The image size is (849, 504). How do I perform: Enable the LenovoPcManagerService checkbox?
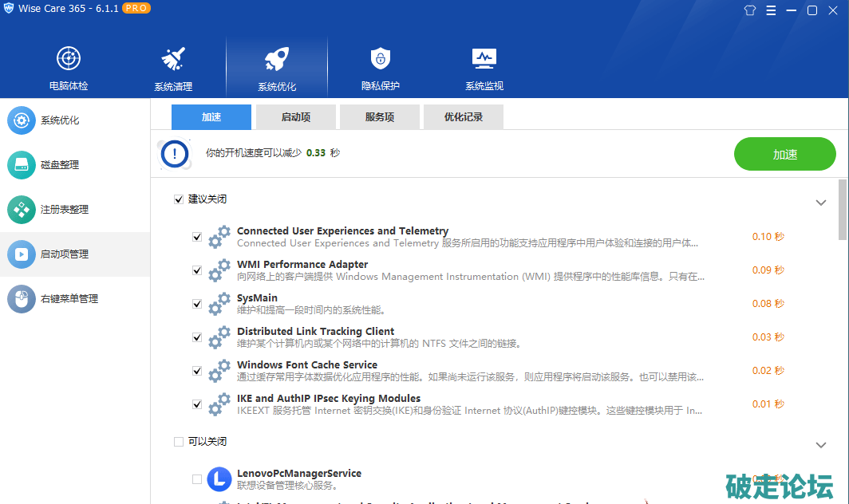(x=197, y=479)
